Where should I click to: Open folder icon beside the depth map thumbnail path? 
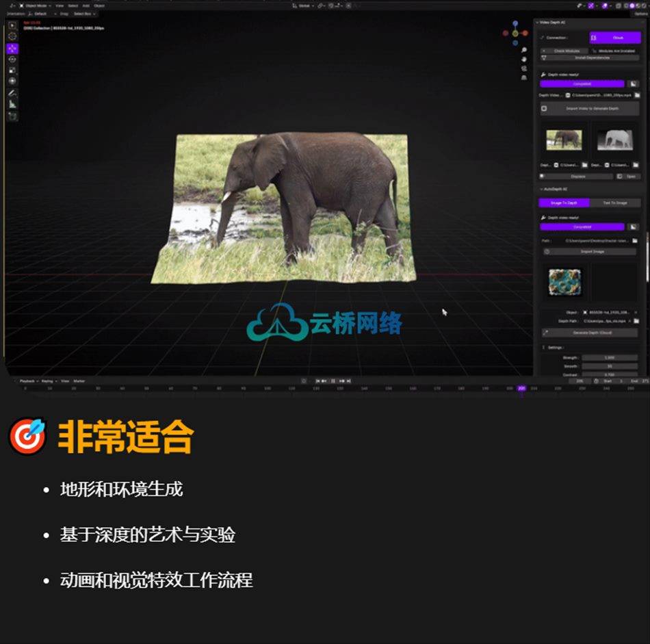click(x=636, y=165)
